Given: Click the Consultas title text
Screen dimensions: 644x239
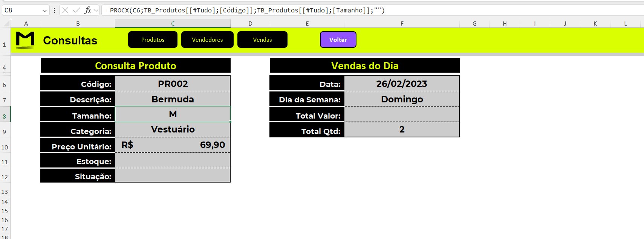Looking at the screenshot, I should pyautogui.click(x=70, y=40).
